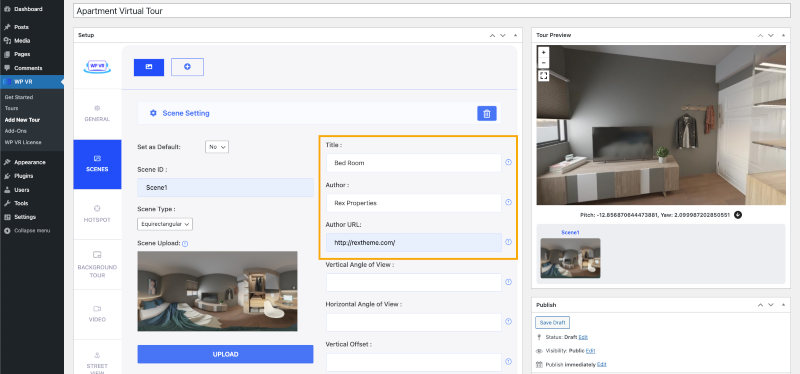The image size is (800, 374).
Task: Zoom out on the tour preview
Action: 544,63
